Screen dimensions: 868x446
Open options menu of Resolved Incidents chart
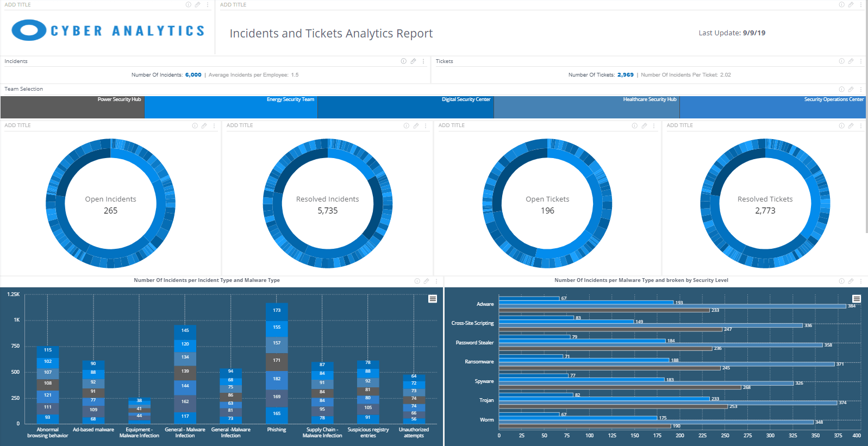tap(426, 125)
